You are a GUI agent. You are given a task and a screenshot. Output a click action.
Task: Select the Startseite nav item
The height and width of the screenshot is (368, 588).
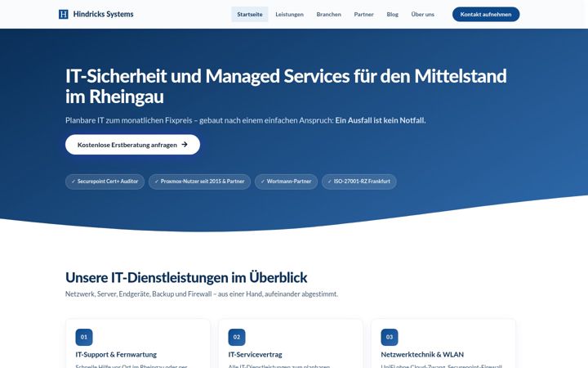tap(250, 14)
